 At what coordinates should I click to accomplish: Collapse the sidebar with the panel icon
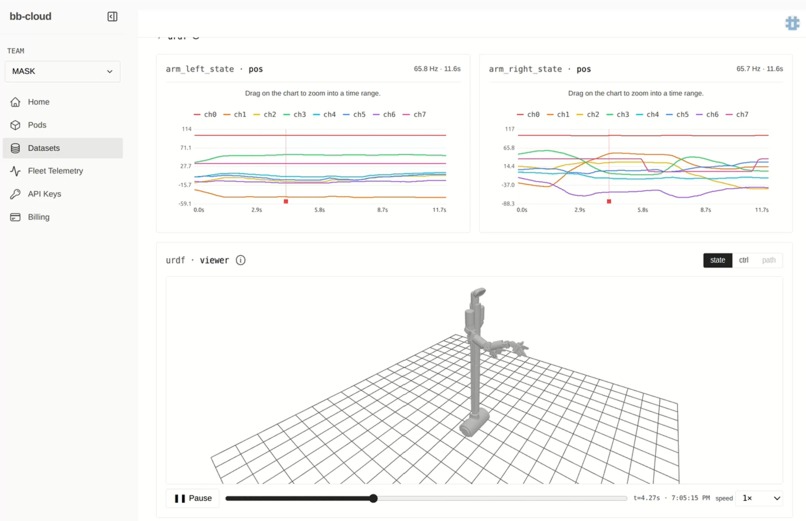point(112,16)
